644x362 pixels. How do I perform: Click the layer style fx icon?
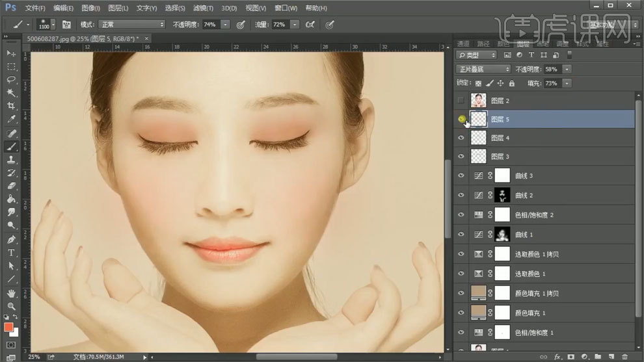[557, 357]
